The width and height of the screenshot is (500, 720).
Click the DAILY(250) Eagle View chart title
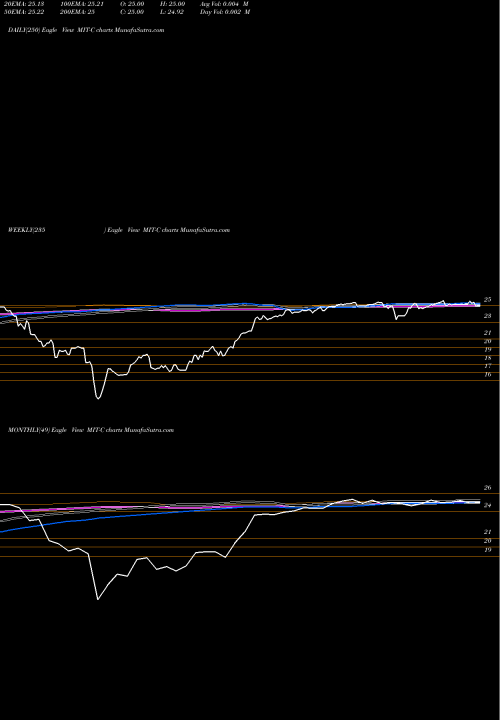86,30
